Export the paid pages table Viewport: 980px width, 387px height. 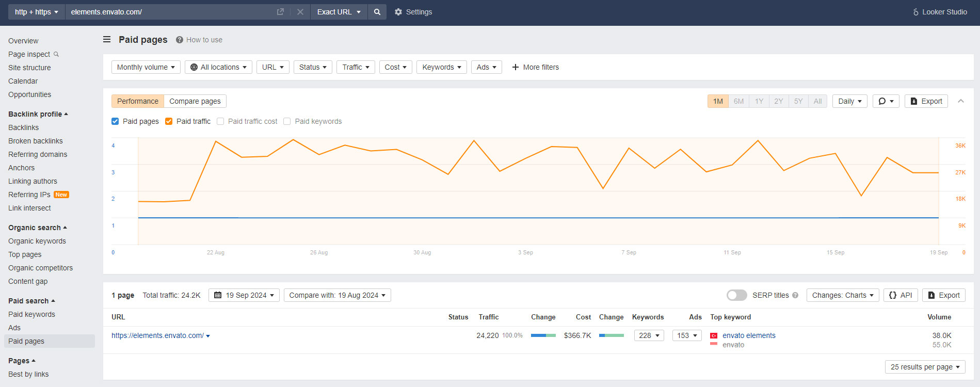(944, 295)
